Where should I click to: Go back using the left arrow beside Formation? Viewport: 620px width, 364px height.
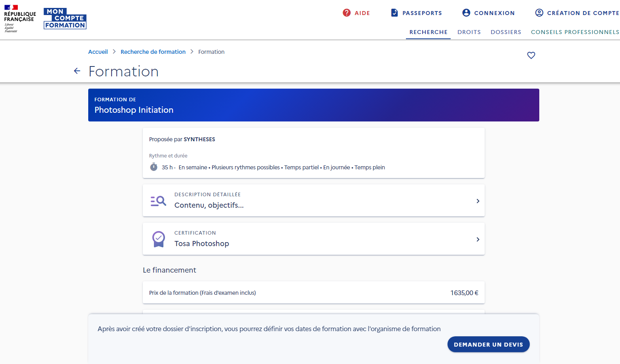(x=77, y=71)
